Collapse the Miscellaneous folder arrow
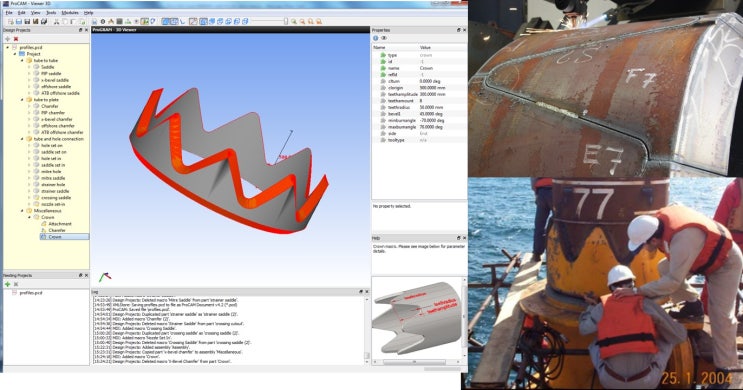The image size is (743, 390). 22,210
